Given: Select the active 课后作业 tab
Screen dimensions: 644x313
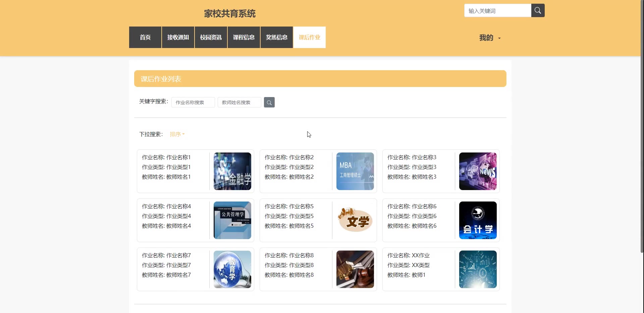Looking at the screenshot, I should point(310,37).
